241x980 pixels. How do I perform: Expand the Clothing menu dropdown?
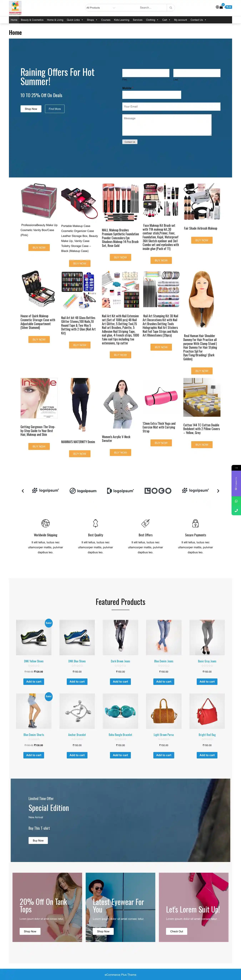click(152, 20)
